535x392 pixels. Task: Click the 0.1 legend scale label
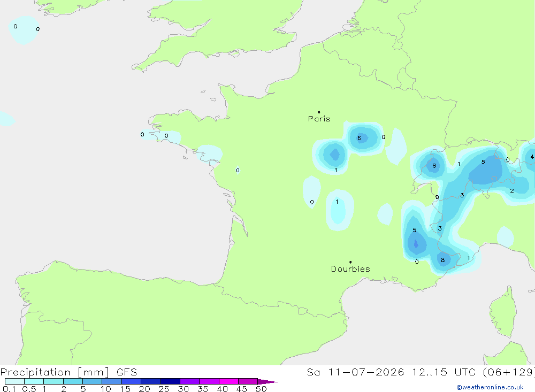tap(9, 389)
